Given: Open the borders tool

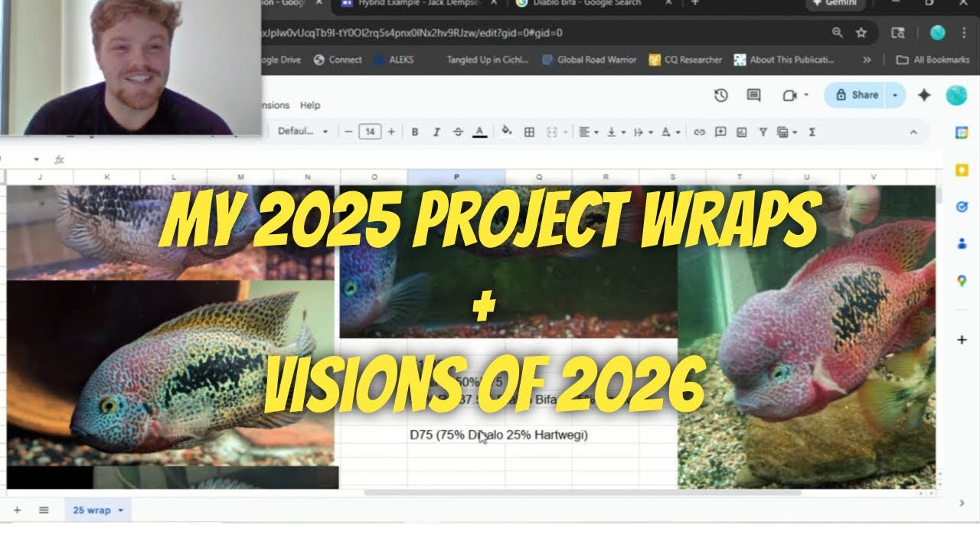Looking at the screenshot, I should point(529,132).
